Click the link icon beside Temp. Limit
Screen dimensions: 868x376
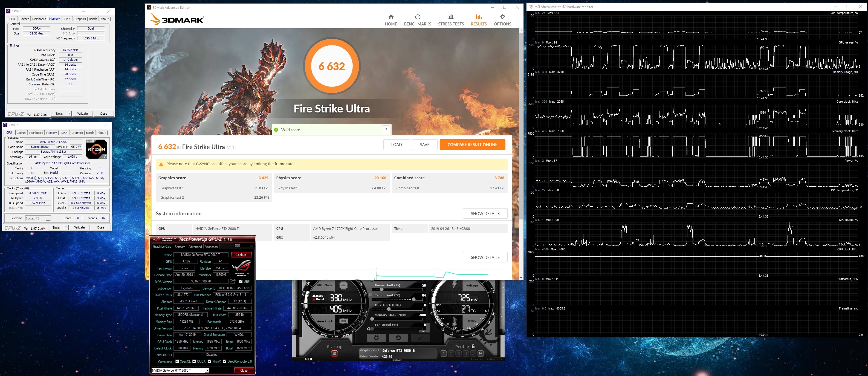point(371,295)
